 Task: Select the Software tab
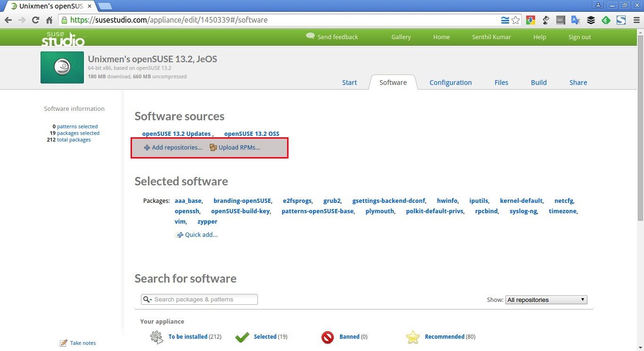tap(393, 82)
